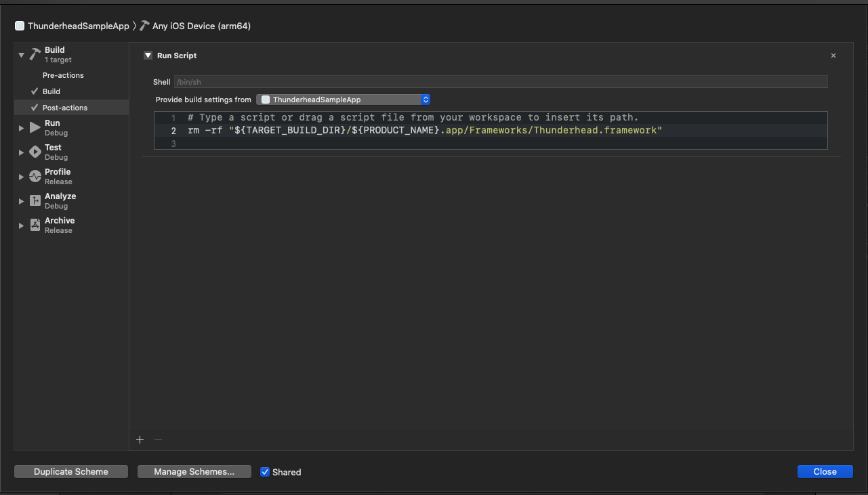
Task: Select Pre-actions under Build
Action: pyautogui.click(x=63, y=75)
